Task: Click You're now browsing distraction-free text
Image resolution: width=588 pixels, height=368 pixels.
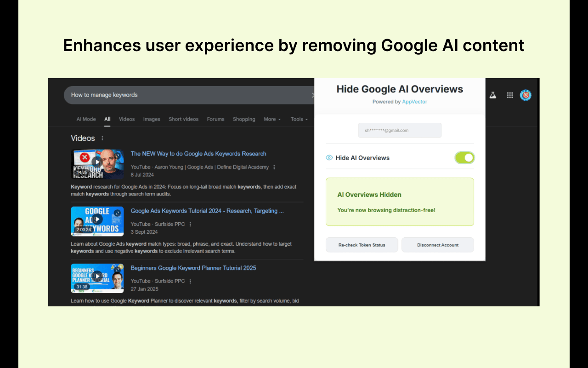Action: pyautogui.click(x=386, y=210)
